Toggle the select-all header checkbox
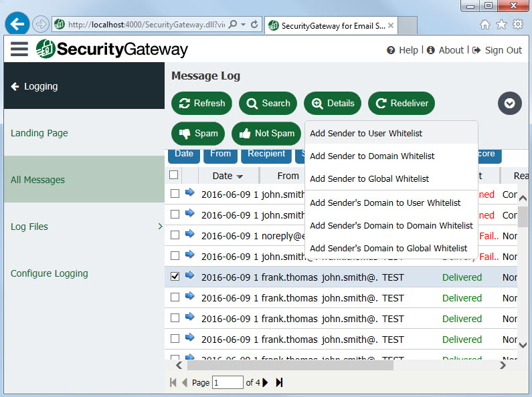 coord(174,175)
